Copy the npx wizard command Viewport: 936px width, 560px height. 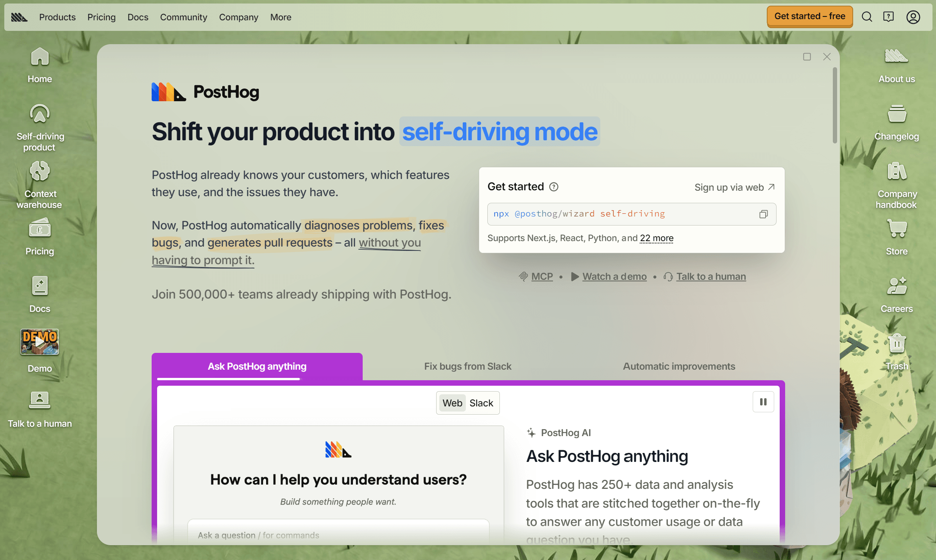(763, 214)
